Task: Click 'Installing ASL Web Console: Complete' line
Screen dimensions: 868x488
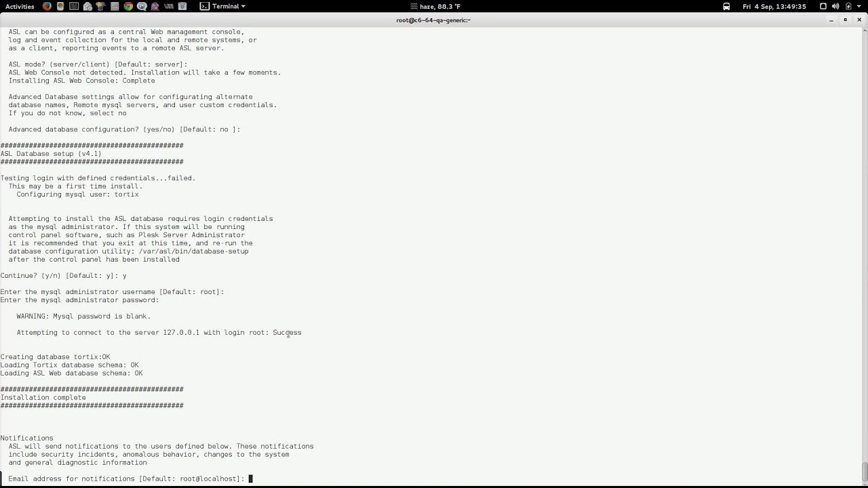Action: [81, 81]
